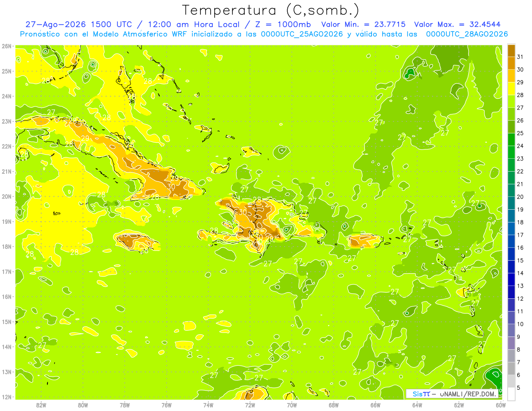This screenshot has height=411, width=532.
Task: Pick the teal legend swatch between 19 and 20
Action: [511, 203]
